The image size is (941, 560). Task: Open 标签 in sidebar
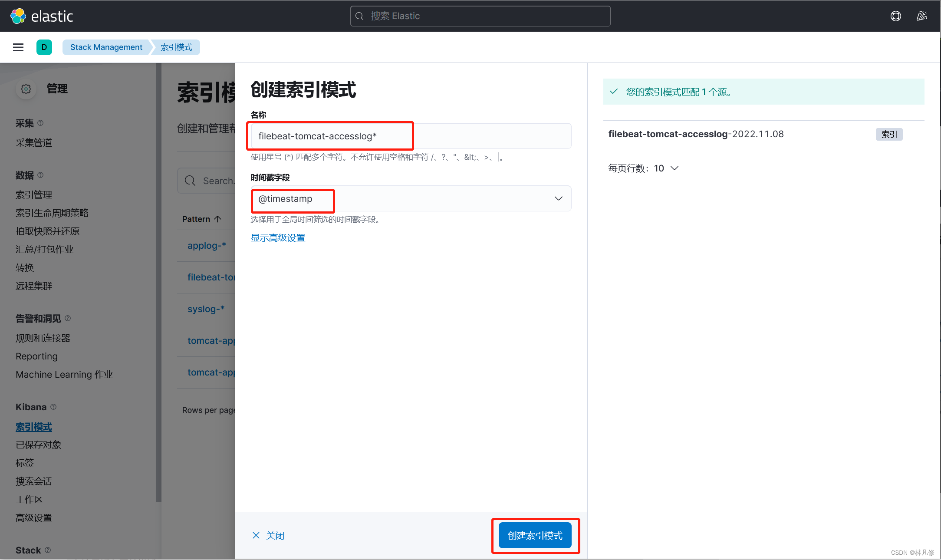point(25,463)
